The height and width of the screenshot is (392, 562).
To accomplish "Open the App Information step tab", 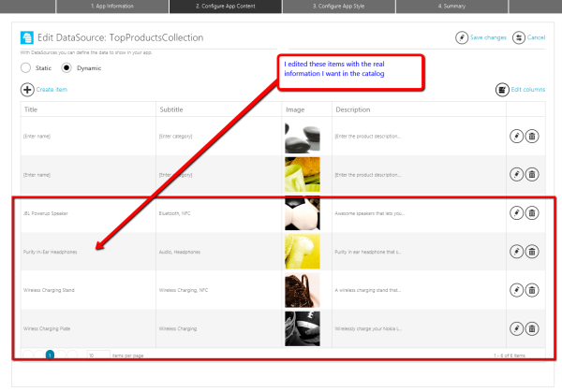I will (x=111, y=7).
